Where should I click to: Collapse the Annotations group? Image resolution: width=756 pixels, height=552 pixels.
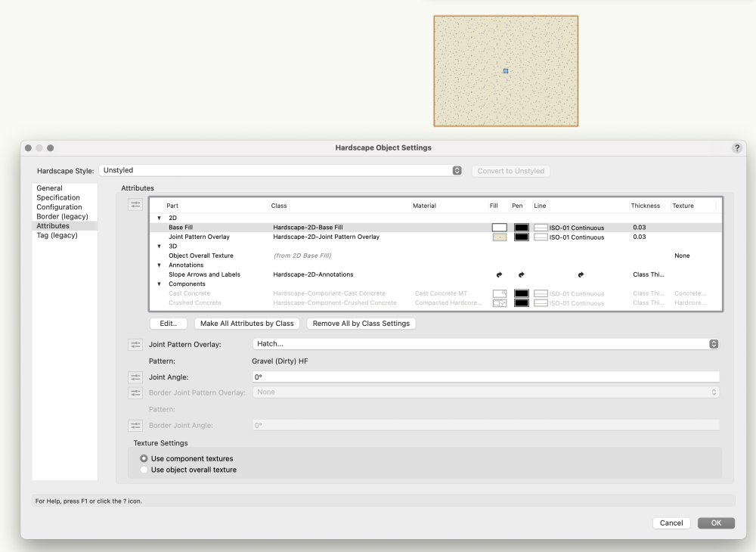click(x=160, y=265)
